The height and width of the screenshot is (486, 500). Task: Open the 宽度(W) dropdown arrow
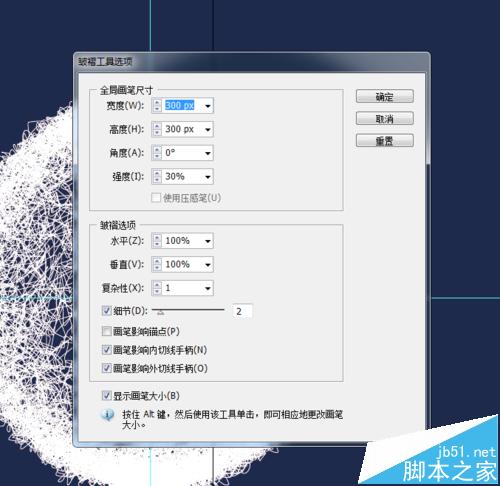point(208,106)
